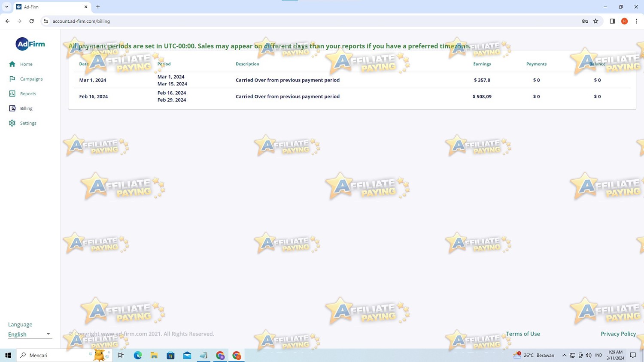Click the Billing wallet icon
Image resolution: width=644 pixels, height=362 pixels.
(x=12, y=109)
